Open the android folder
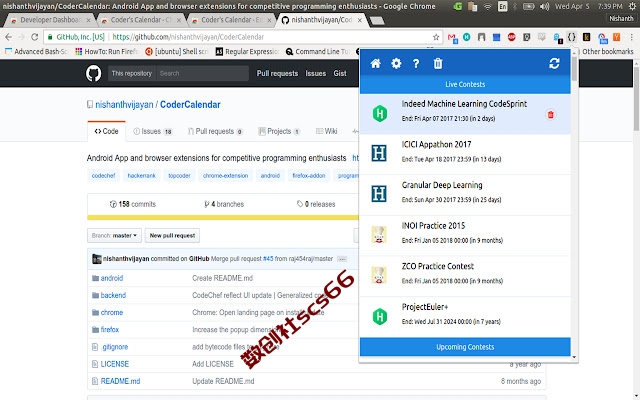The width and height of the screenshot is (640, 400). click(x=112, y=278)
